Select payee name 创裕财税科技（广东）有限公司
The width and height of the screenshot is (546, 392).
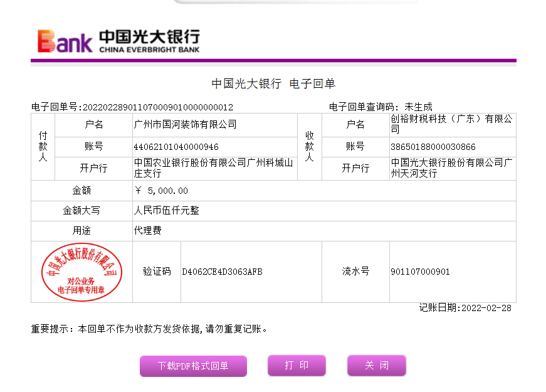[451, 124]
